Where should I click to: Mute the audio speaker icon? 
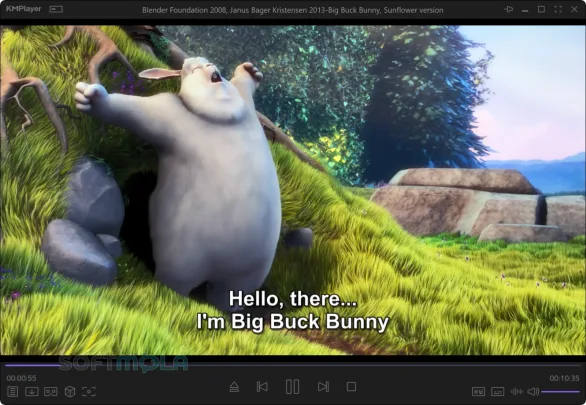[x=533, y=392]
